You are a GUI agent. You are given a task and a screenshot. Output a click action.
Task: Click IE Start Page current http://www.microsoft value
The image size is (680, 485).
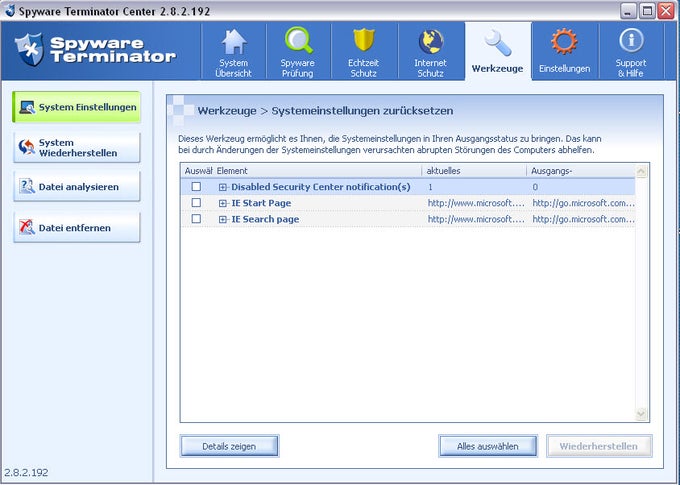476,203
